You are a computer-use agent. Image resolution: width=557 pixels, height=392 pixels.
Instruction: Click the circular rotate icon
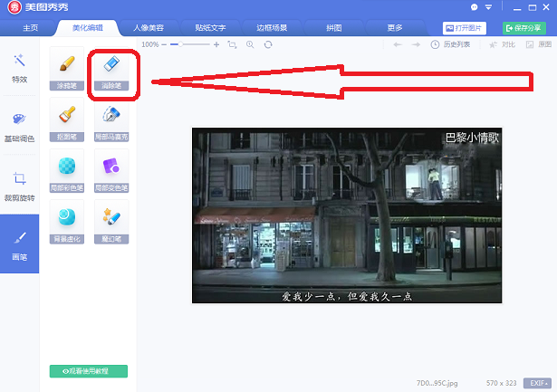[x=268, y=44]
